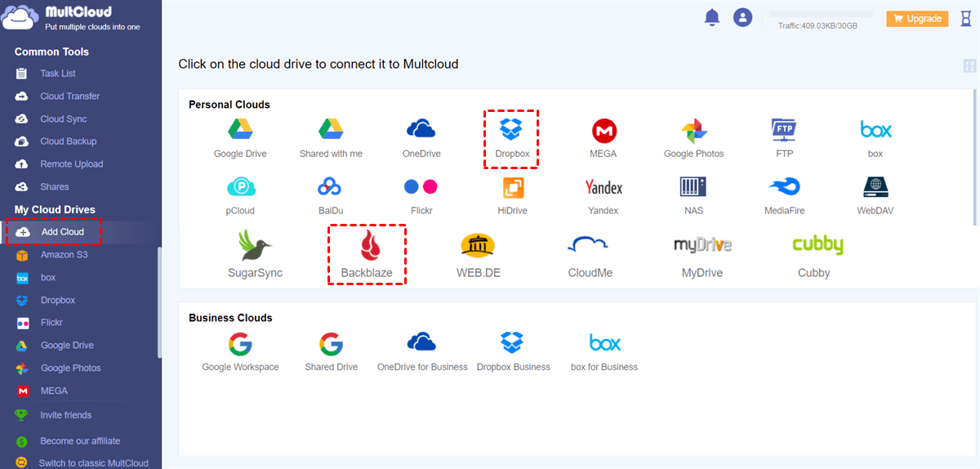The width and height of the screenshot is (980, 469).
Task: Switch the cloud list layout view
Action: point(969,66)
